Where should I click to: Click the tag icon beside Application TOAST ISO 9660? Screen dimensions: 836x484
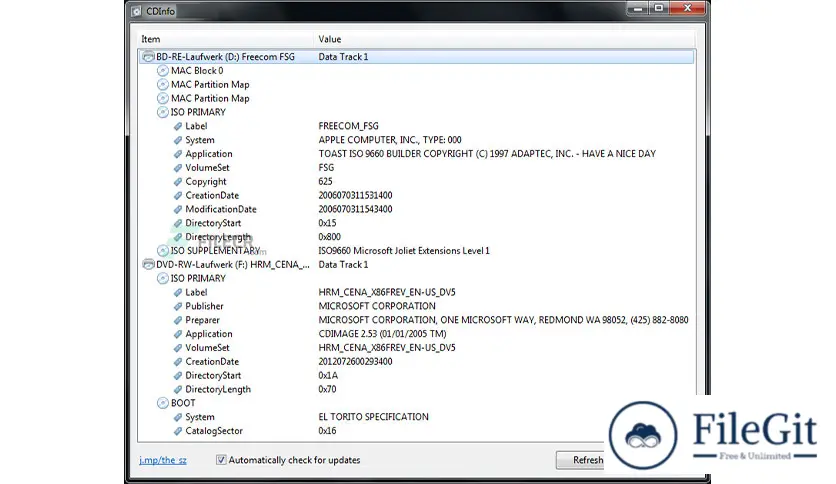[x=178, y=154]
